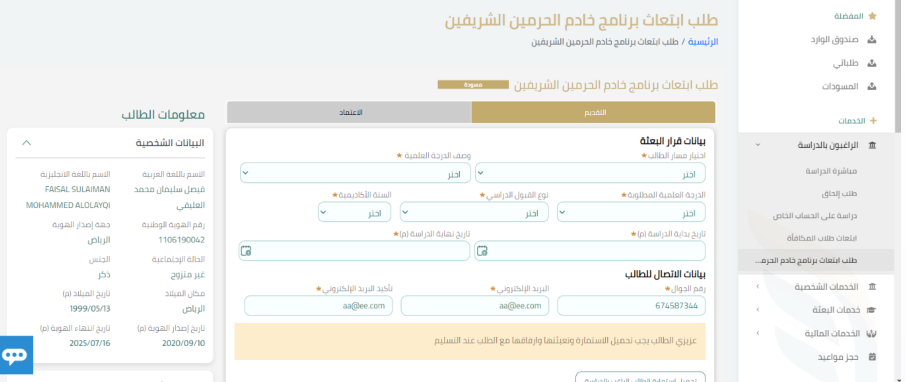Open حجز مواعيد in the sidebar
The image size is (906, 382).
click(838, 357)
